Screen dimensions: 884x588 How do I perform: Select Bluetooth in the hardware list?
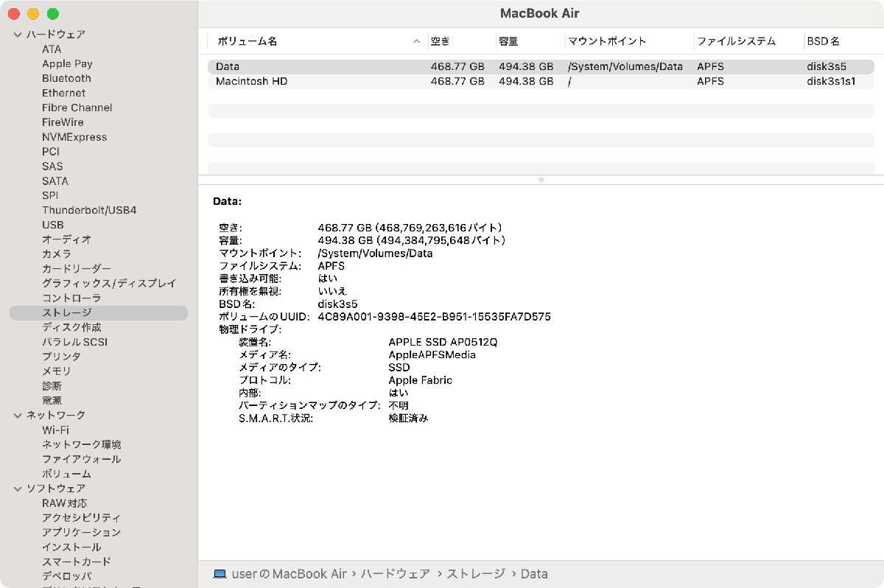pos(66,78)
